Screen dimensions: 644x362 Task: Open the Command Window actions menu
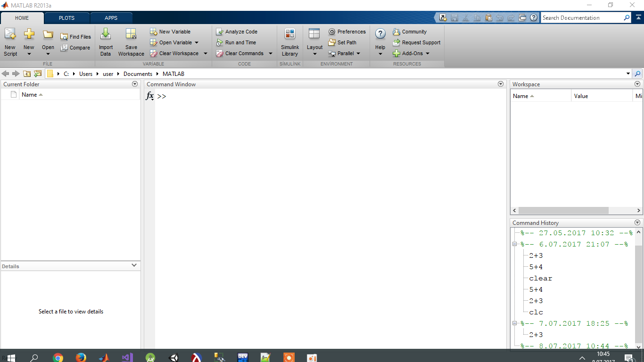[x=501, y=84]
